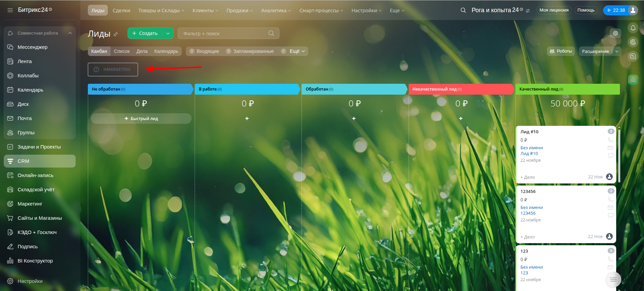The height and width of the screenshot is (291, 644).
Task: Start the 22:38 workday timer
Action: (616, 10)
